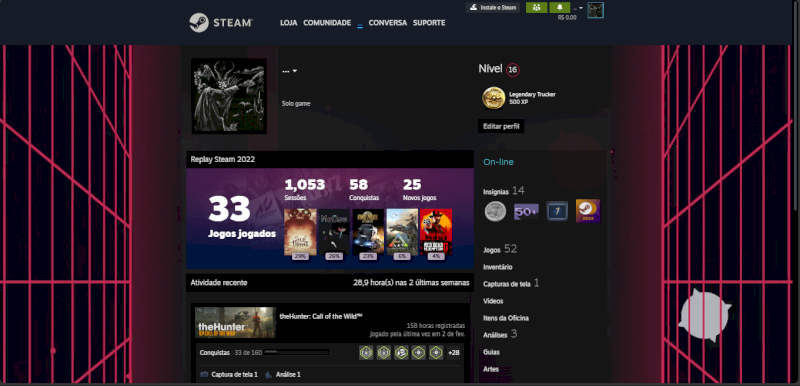This screenshot has width=800, height=386.
Task: Click the large profile avatar picture
Action: click(x=229, y=96)
